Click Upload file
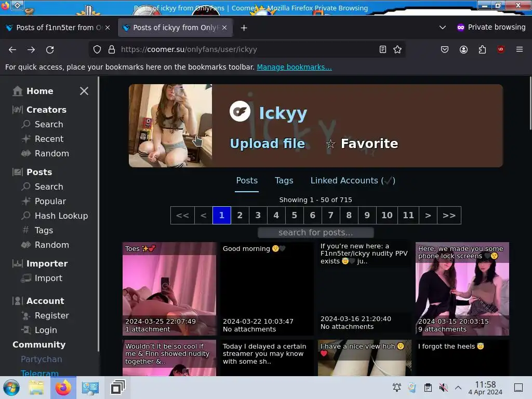The height and width of the screenshot is (399, 532). click(x=268, y=143)
